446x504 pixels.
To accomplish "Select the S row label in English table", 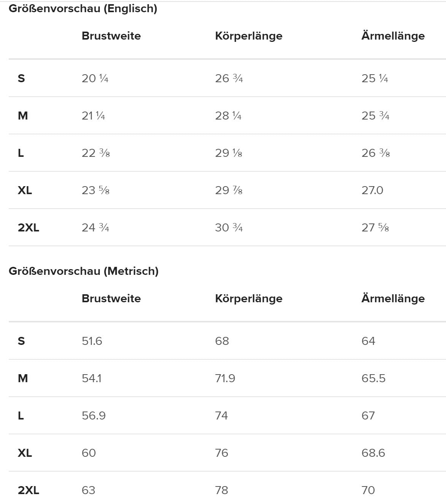I will click(x=21, y=78).
